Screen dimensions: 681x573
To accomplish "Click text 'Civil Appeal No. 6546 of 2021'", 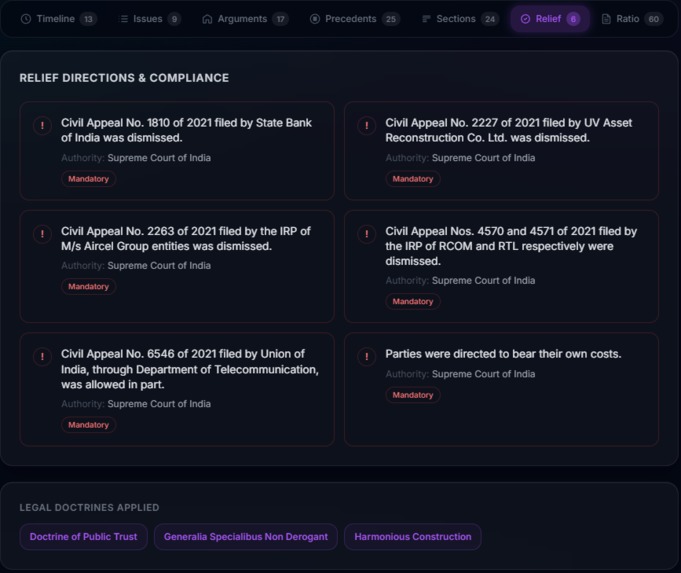I will 138,354.
